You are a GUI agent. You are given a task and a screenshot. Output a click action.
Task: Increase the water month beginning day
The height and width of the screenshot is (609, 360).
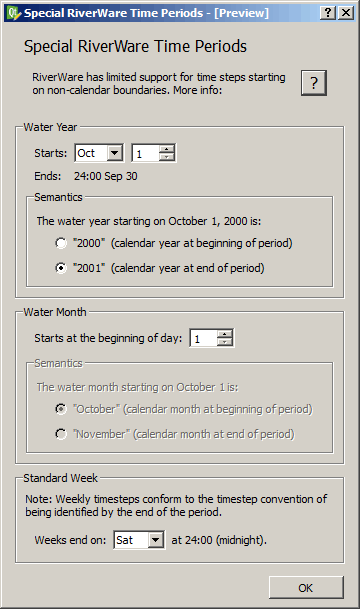[x=225, y=334]
